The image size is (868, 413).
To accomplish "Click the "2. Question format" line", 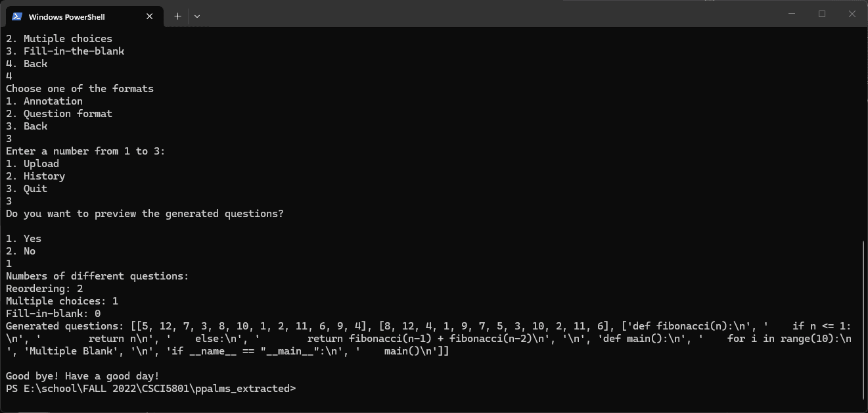I will [59, 114].
